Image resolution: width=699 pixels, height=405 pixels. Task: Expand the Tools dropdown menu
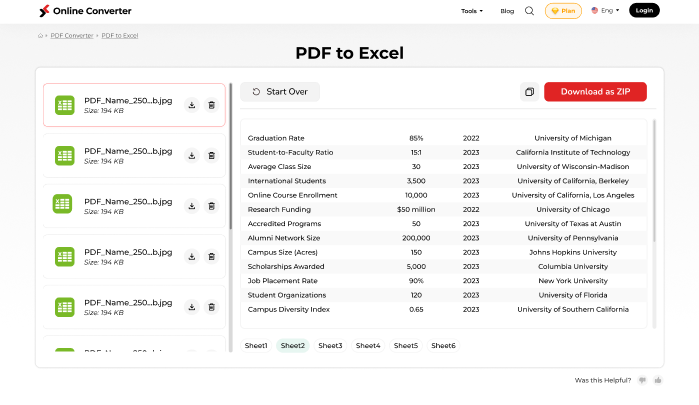pyautogui.click(x=471, y=11)
